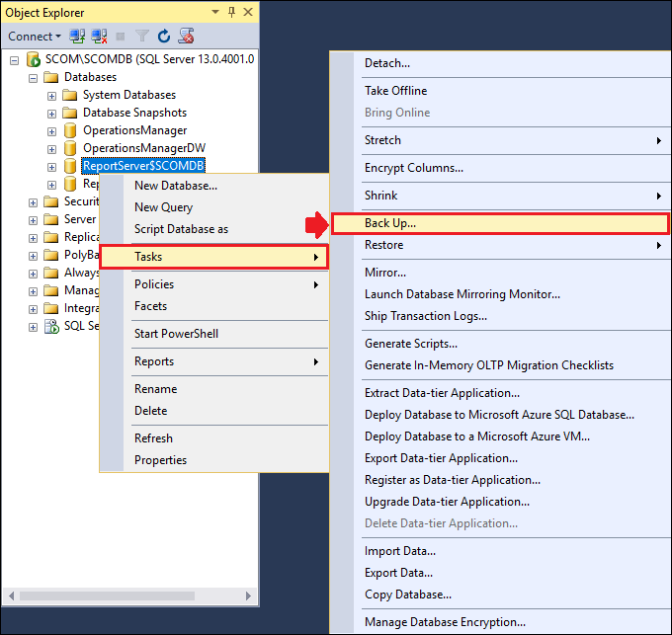Image resolution: width=672 pixels, height=635 pixels.
Task: Click the Filter funnel icon
Action: point(142,37)
